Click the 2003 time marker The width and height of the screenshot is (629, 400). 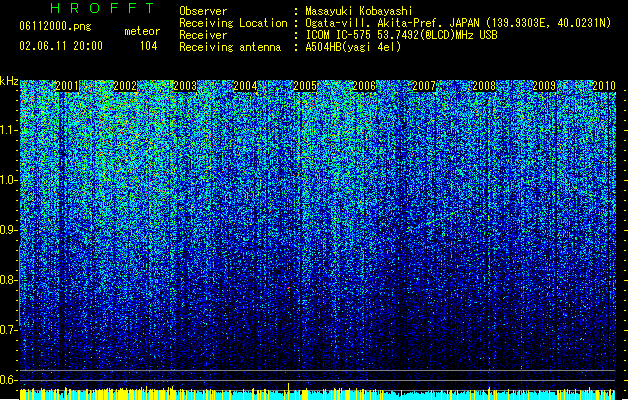[185, 86]
